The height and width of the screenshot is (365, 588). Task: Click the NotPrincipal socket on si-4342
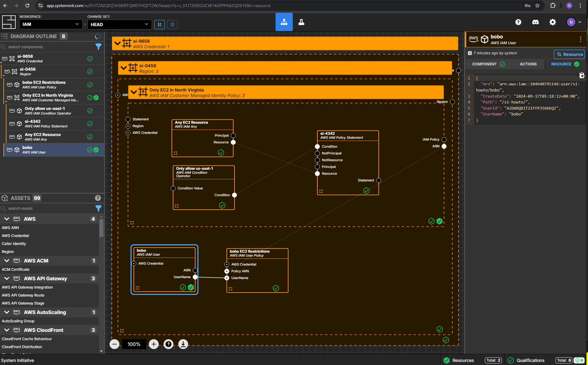pyautogui.click(x=317, y=153)
